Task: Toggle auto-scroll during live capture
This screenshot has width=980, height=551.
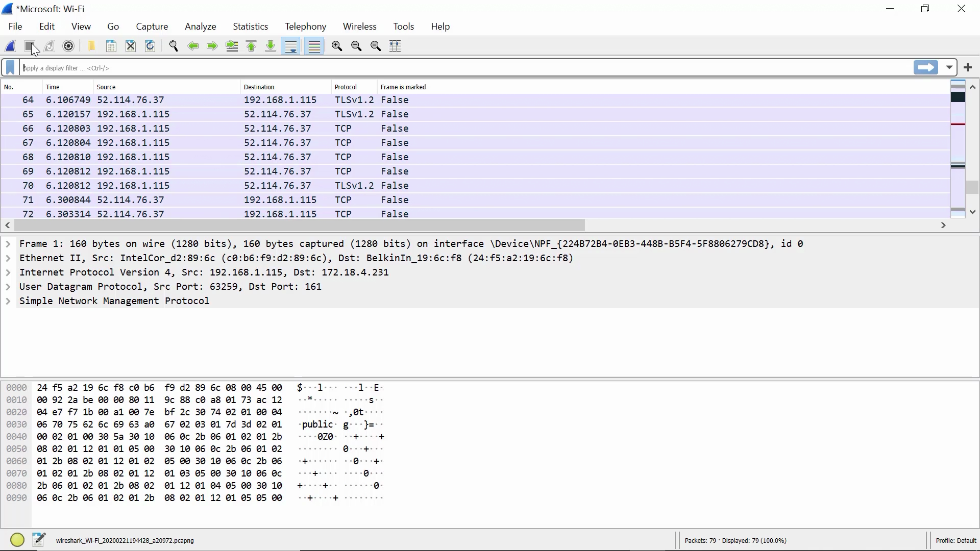Action: [x=291, y=46]
